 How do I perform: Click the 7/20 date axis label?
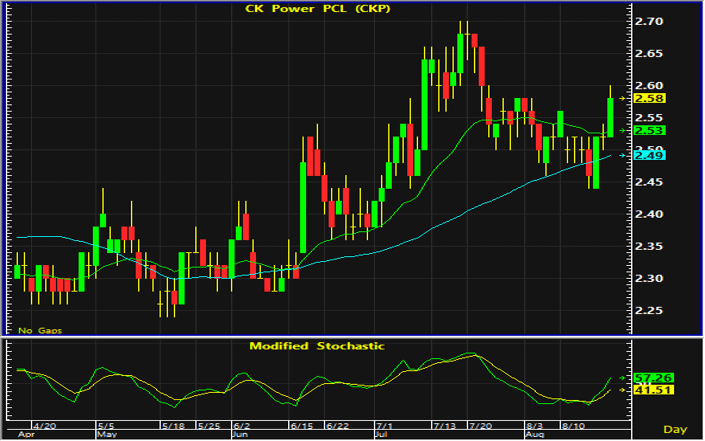pyautogui.click(x=481, y=426)
